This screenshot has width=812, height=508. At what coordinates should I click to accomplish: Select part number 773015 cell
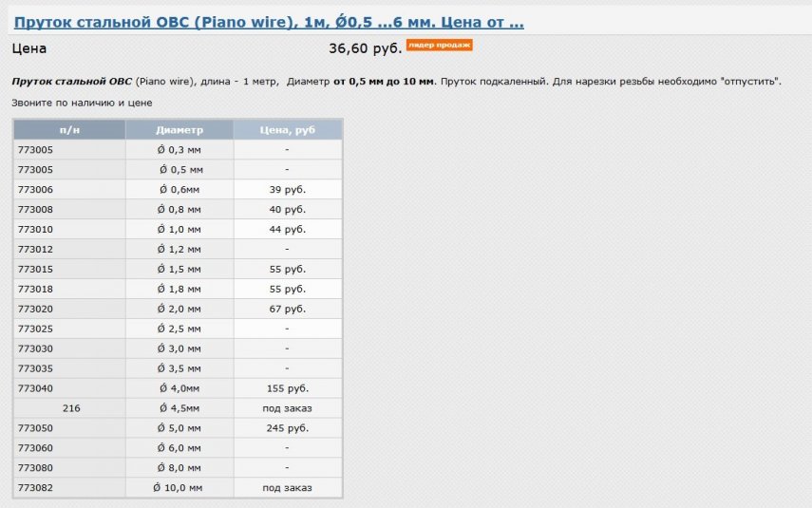point(69,270)
